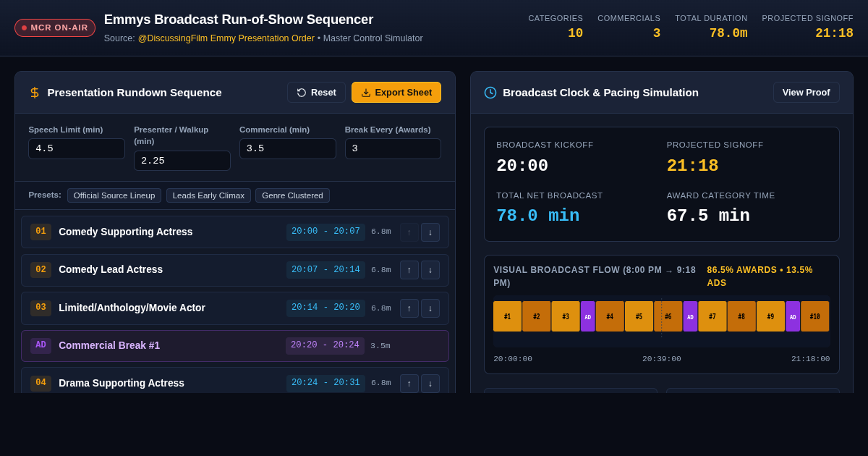Move Drama Supporting Actress up
The height and width of the screenshot is (456, 868).
[x=409, y=384]
